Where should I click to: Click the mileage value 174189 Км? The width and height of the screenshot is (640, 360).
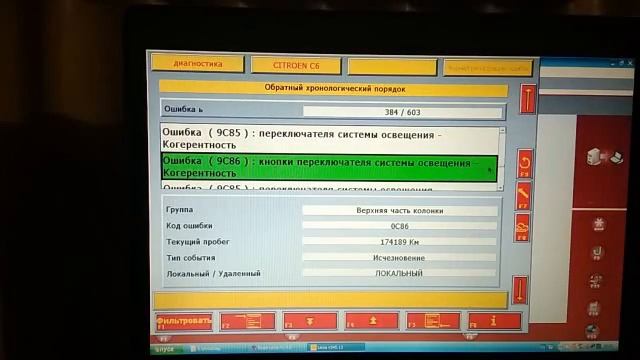tap(399, 242)
